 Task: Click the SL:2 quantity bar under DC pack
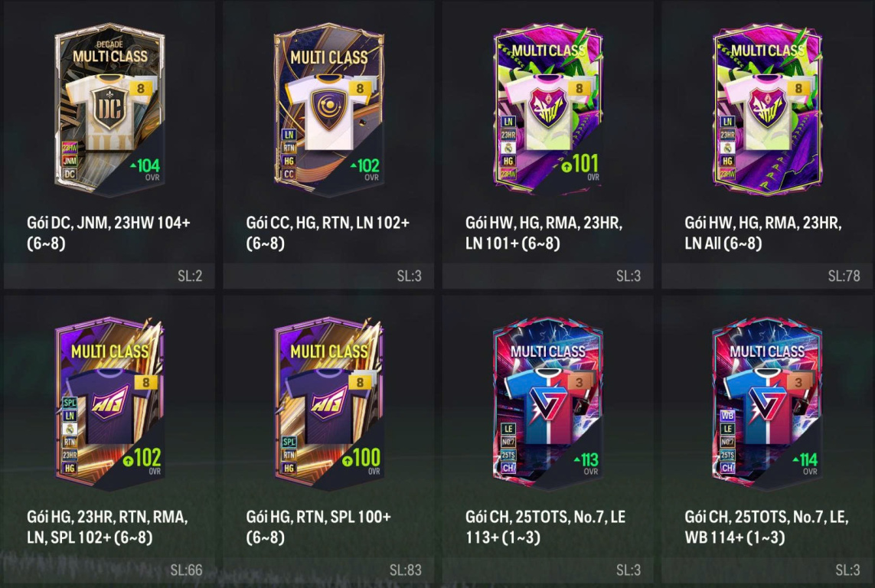(x=109, y=276)
